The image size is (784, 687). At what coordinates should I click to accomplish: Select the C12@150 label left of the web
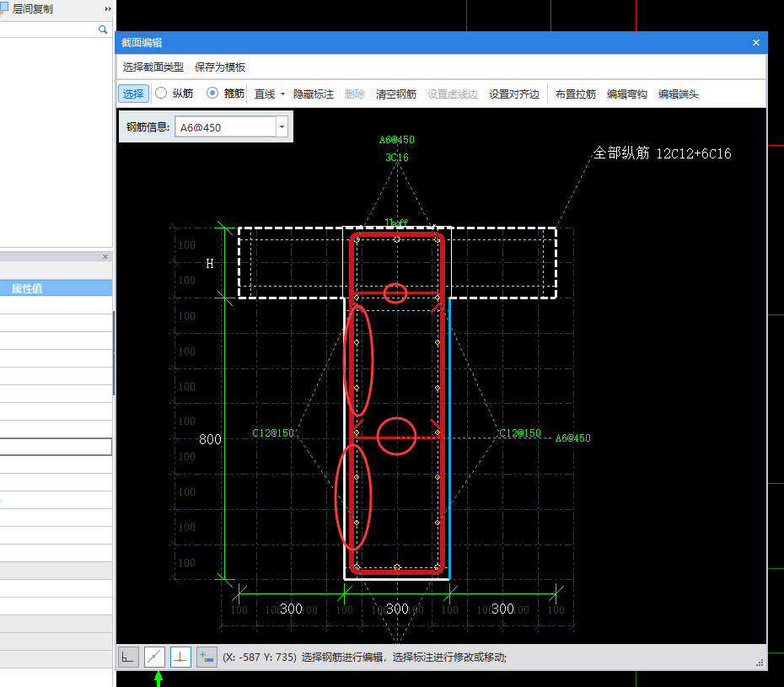(273, 433)
